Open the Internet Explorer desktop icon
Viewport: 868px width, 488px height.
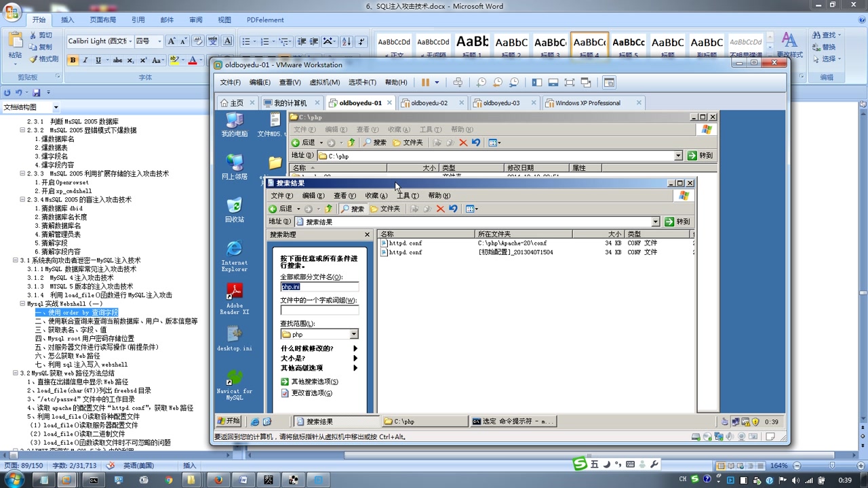(x=235, y=256)
